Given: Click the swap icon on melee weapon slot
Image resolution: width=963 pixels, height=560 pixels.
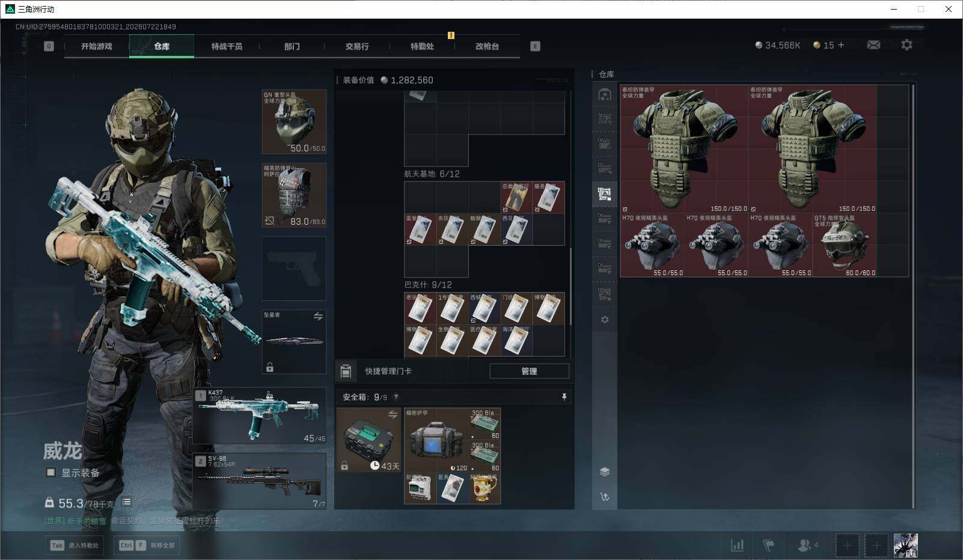Looking at the screenshot, I should (x=318, y=316).
